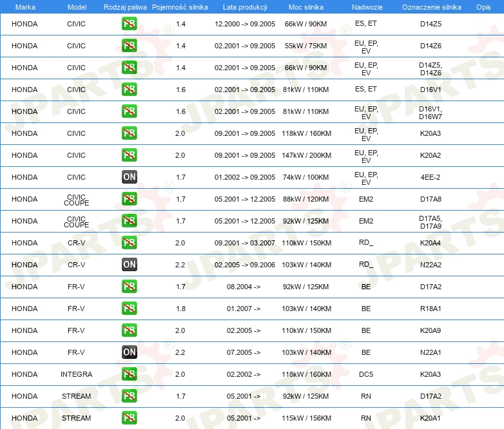Image resolution: width=504 pixels, height=429 pixels.
Task: Click the petrol fuel icon in the D14Z5 row
Action: coord(129,24)
